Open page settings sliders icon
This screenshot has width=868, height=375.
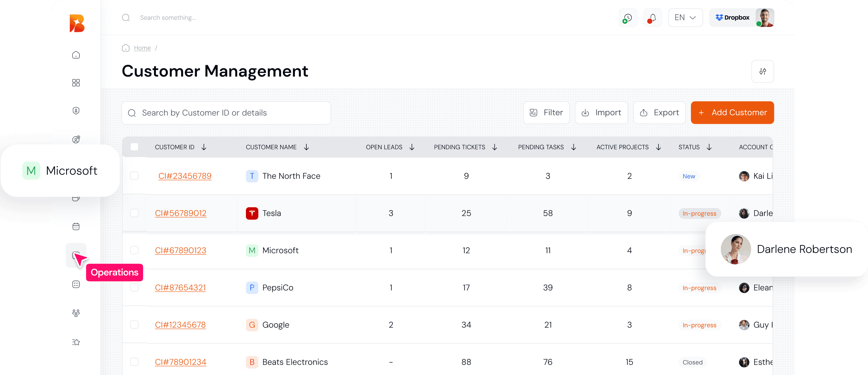(x=762, y=71)
